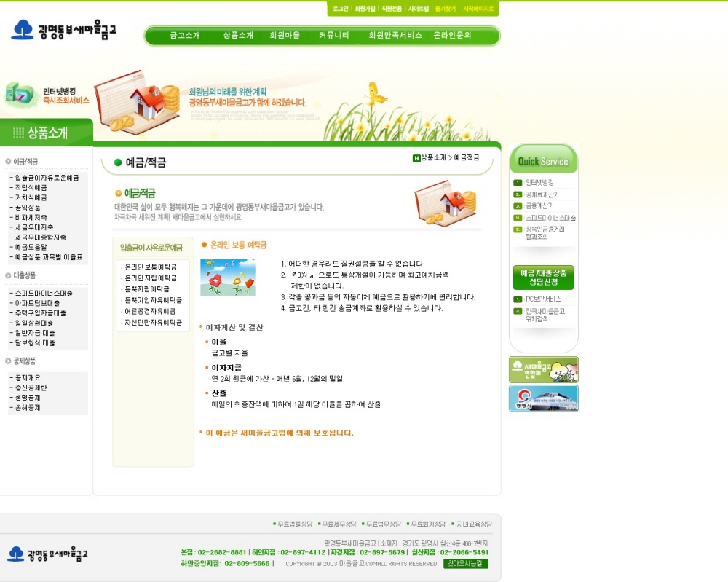Open the 광명시 banner image
The height and width of the screenshot is (582, 728).
(544, 398)
